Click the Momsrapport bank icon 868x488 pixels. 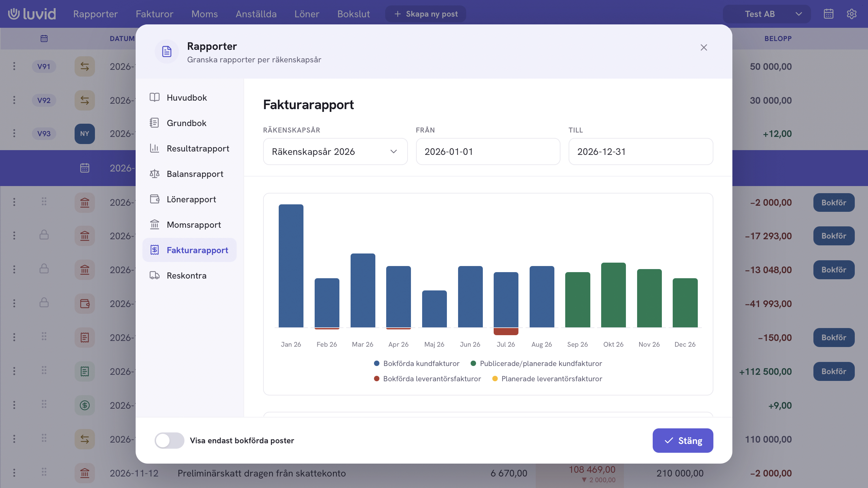(155, 225)
